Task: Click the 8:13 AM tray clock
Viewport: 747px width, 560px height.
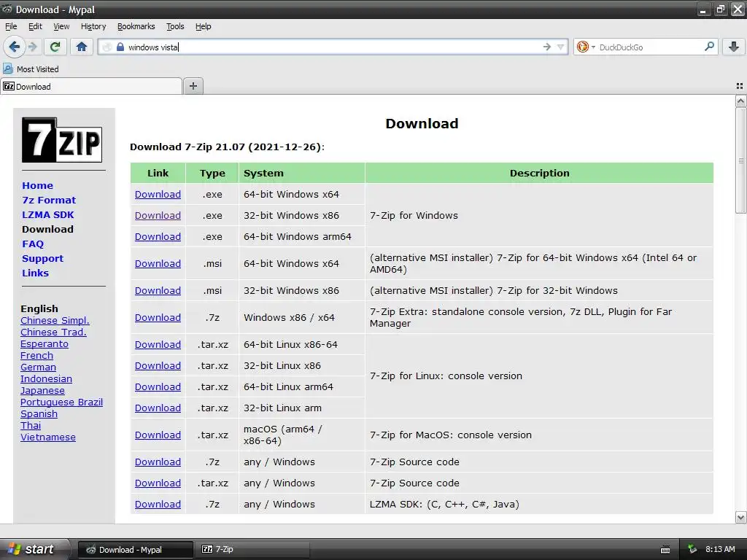Action: (720, 549)
